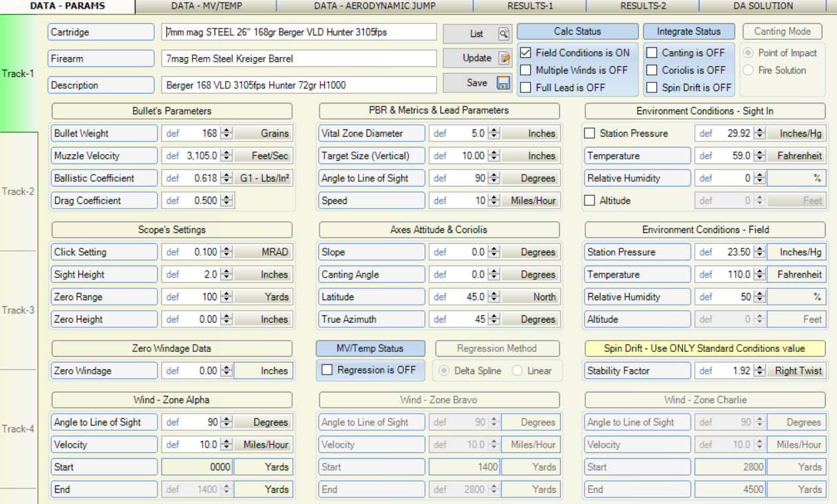Adjust Click Setting spinner arrows

[227, 252]
